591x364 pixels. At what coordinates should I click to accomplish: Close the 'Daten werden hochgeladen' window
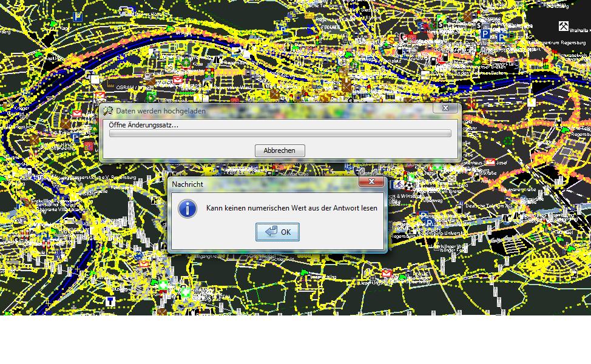445,109
